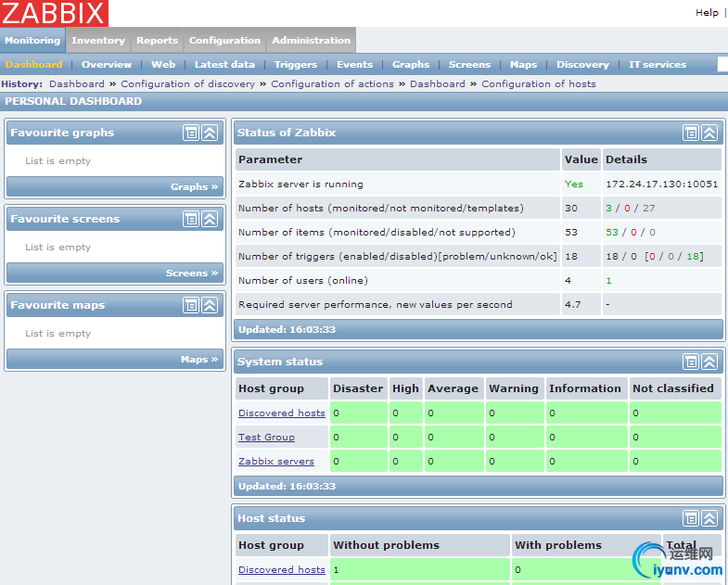
Task: Open Maps submenu item
Action: (x=523, y=65)
